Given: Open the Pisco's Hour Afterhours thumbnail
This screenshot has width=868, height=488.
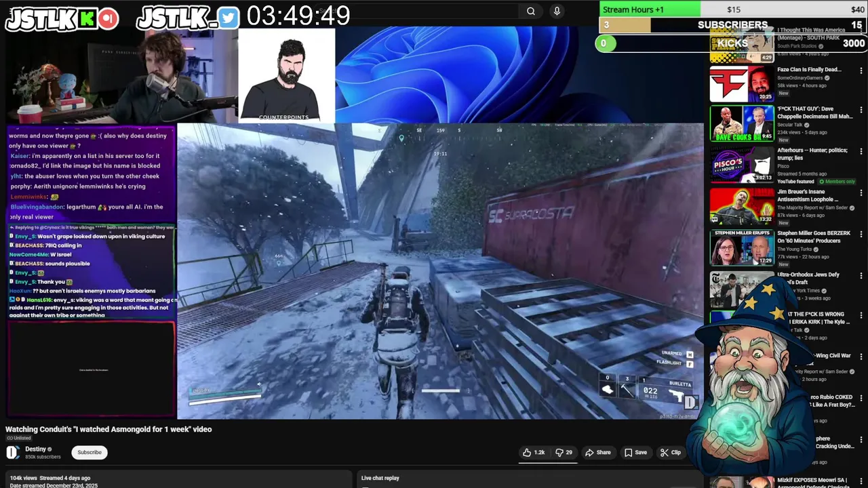Looking at the screenshot, I should pyautogui.click(x=741, y=165).
